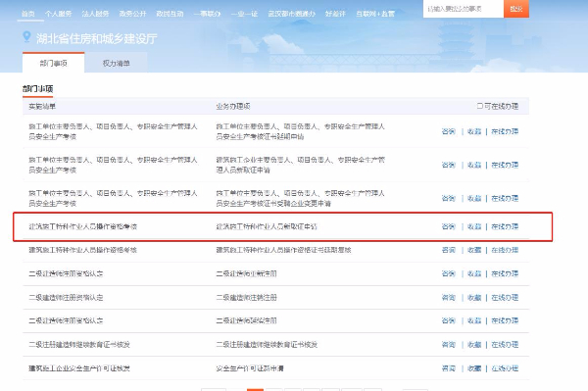Click 在线办理 for 管理人员新取证申请 row

click(x=505, y=165)
